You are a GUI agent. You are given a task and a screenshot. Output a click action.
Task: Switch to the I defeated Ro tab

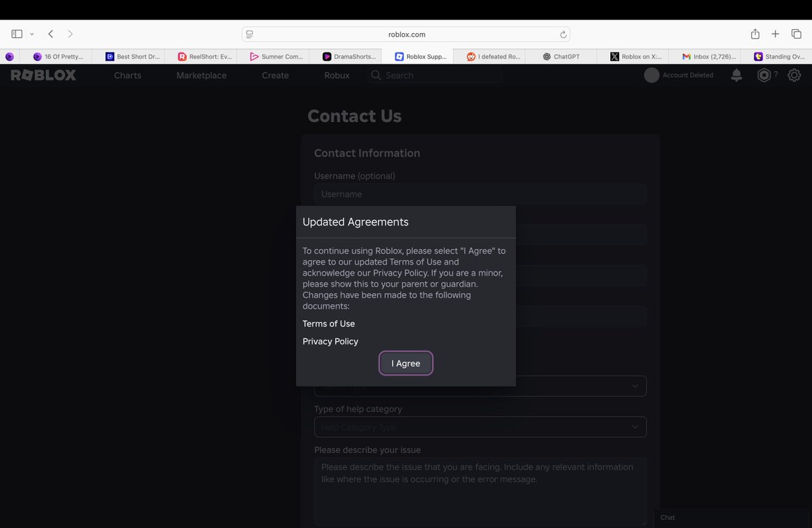tap(490, 56)
